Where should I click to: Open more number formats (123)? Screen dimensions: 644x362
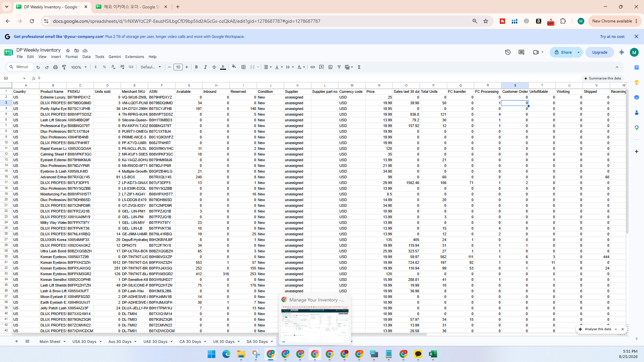click(x=131, y=67)
